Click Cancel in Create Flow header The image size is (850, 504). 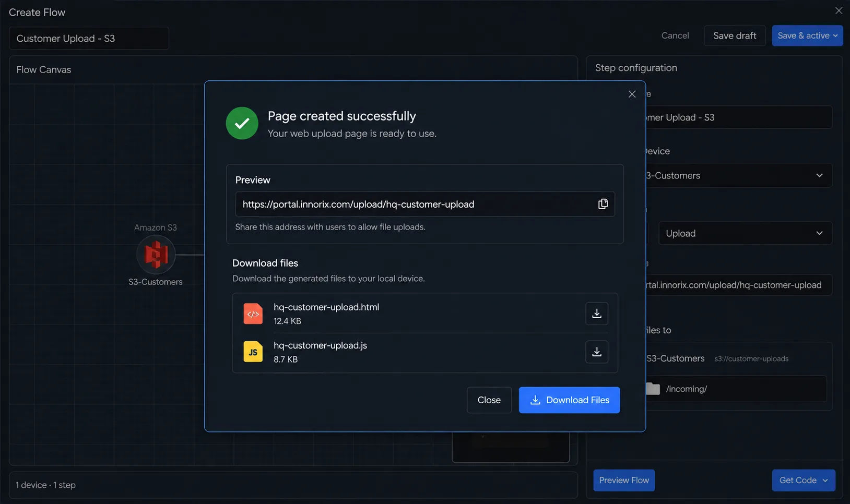[x=675, y=35]
